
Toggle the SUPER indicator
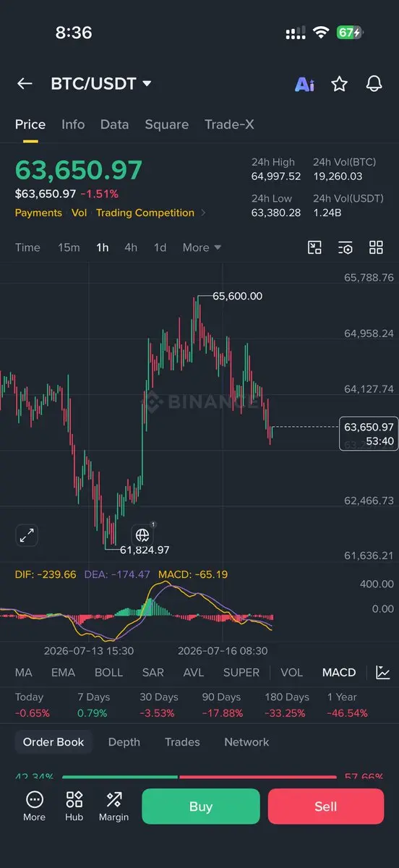pos(241,673)
